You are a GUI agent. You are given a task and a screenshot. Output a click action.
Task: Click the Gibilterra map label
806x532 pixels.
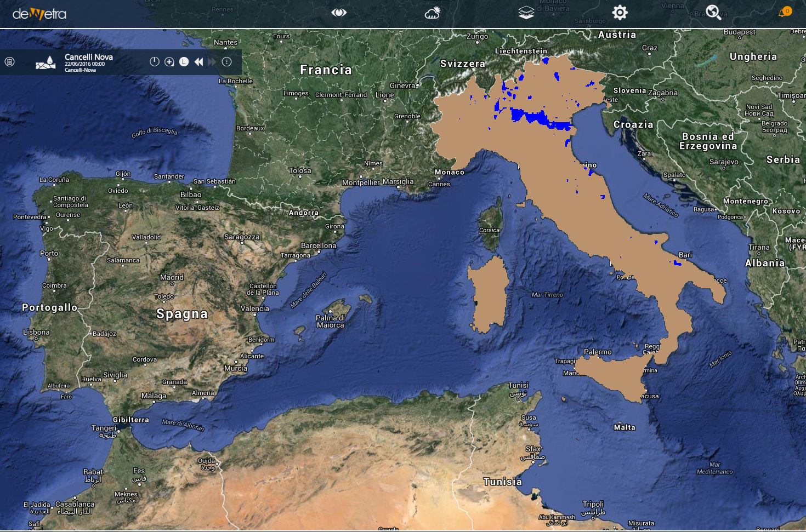click(x=131, y=420)
